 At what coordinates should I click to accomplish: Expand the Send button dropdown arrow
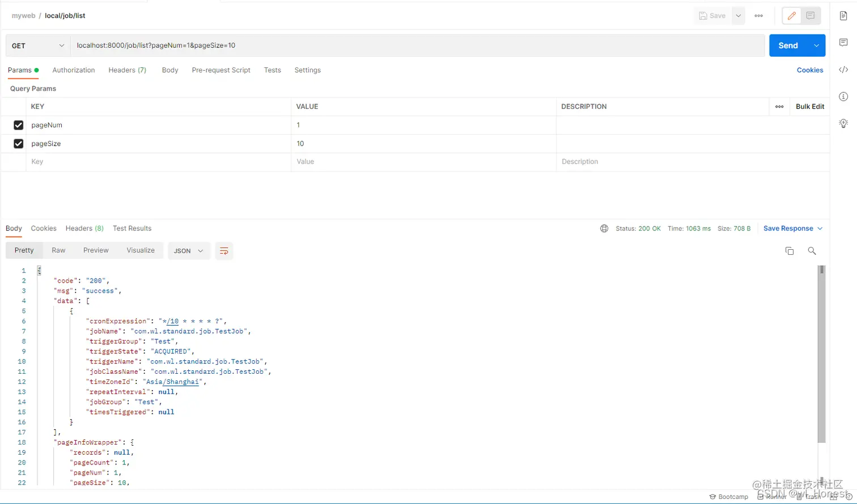click(816, 45)
